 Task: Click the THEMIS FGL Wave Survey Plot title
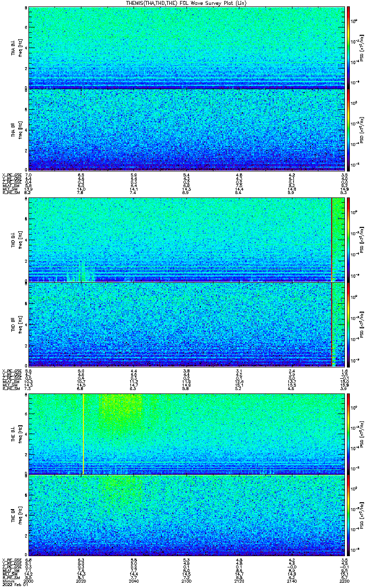[x=186, y=3]
